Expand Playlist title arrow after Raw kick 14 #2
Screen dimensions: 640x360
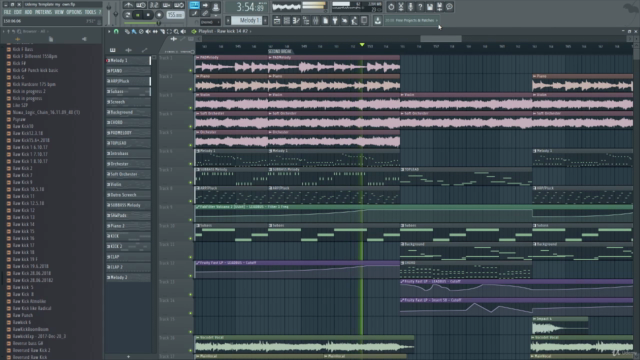coord(250,31)
